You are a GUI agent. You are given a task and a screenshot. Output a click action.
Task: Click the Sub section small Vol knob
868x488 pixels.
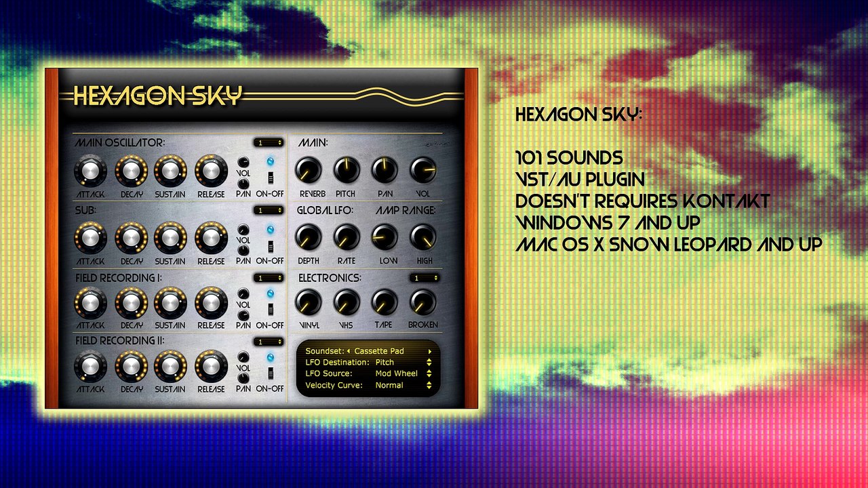(x=243, y=229)
